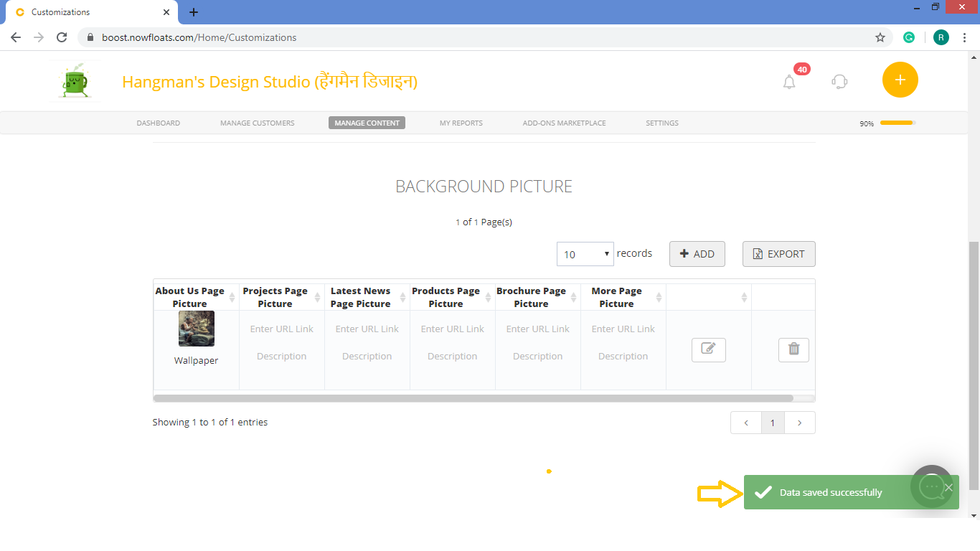Viewport: 980px width, 551px height.
Task: Go to next page of entries
Action: [800, 423]
